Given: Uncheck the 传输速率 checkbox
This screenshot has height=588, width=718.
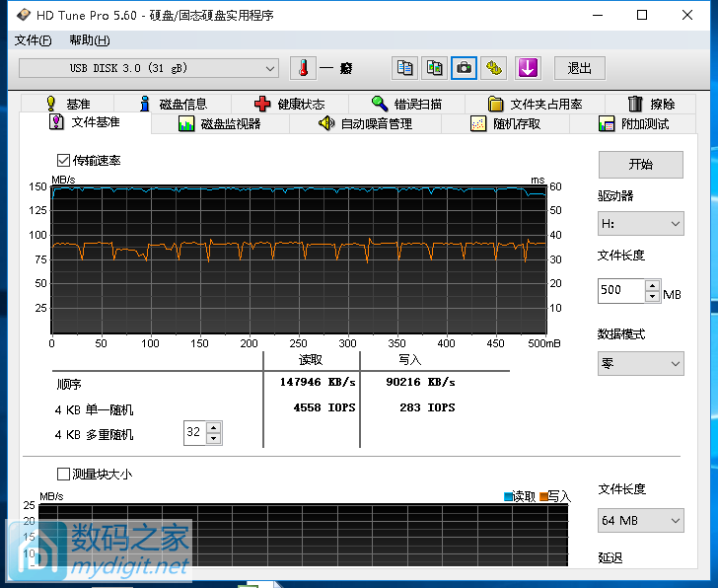Looking at the screenshot, I should pos(63,160).
